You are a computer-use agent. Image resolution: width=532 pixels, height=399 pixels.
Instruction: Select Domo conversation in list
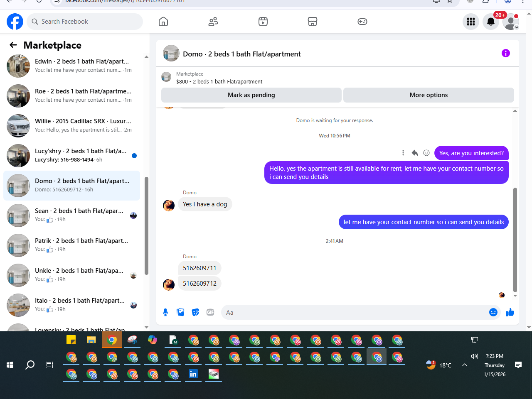pyautogui.click(x=72, y=186)
